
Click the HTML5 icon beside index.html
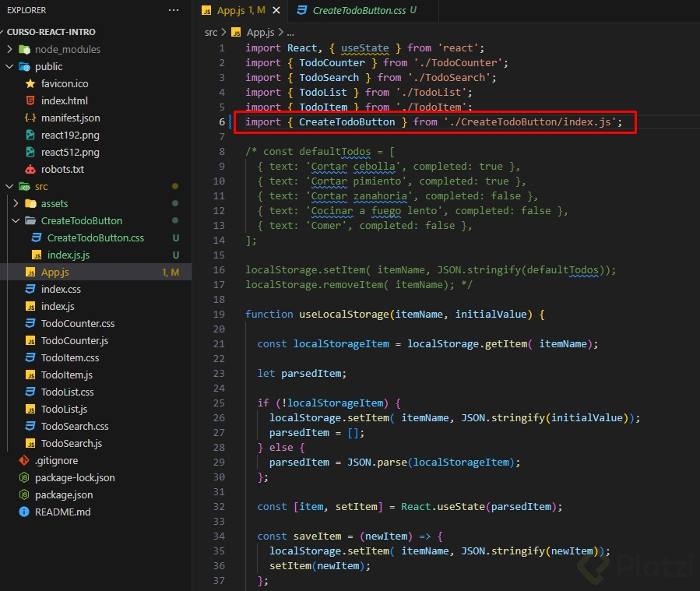coord(30,100)
